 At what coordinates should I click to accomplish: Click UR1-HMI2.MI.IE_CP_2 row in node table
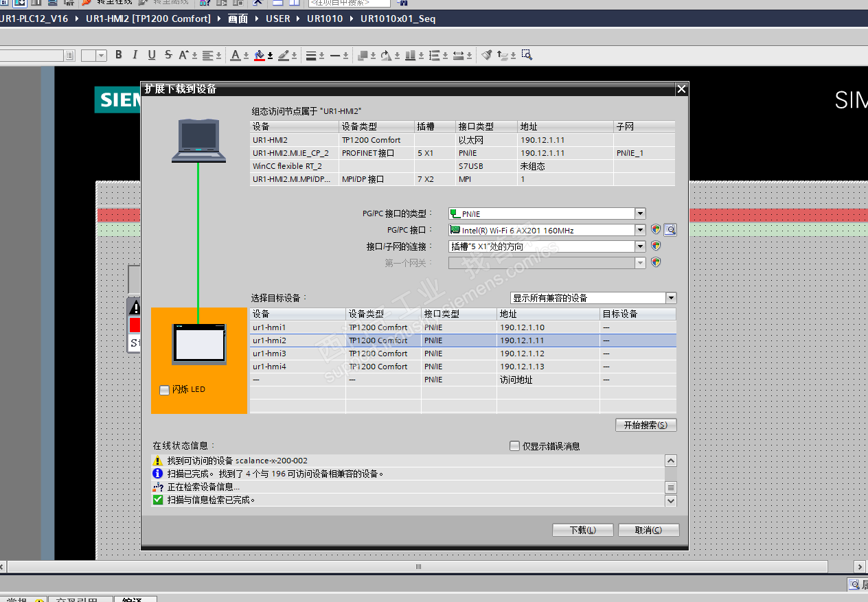click(x=462, y=153)
